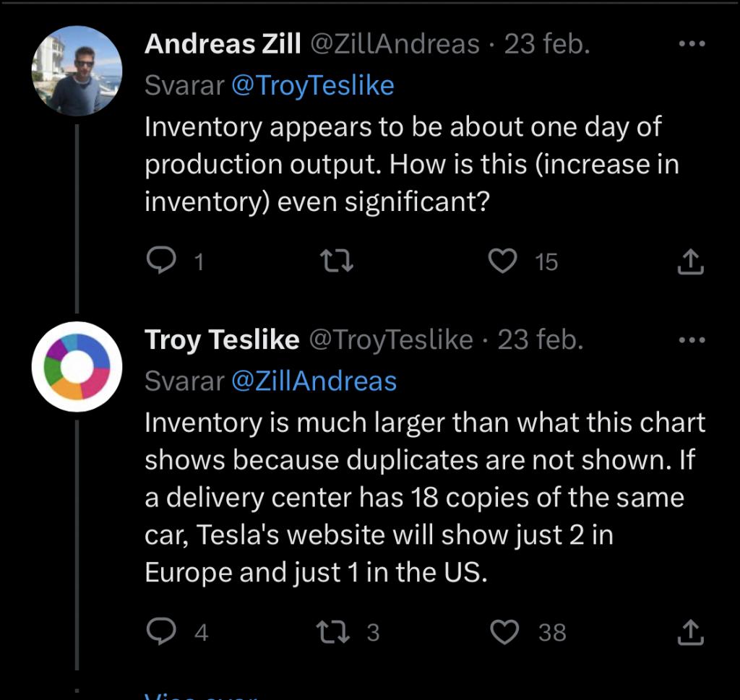The height and width of the screenshot is (700, 740).
Task: Open the Troy Teslike display name
Action: pos(222,340)
